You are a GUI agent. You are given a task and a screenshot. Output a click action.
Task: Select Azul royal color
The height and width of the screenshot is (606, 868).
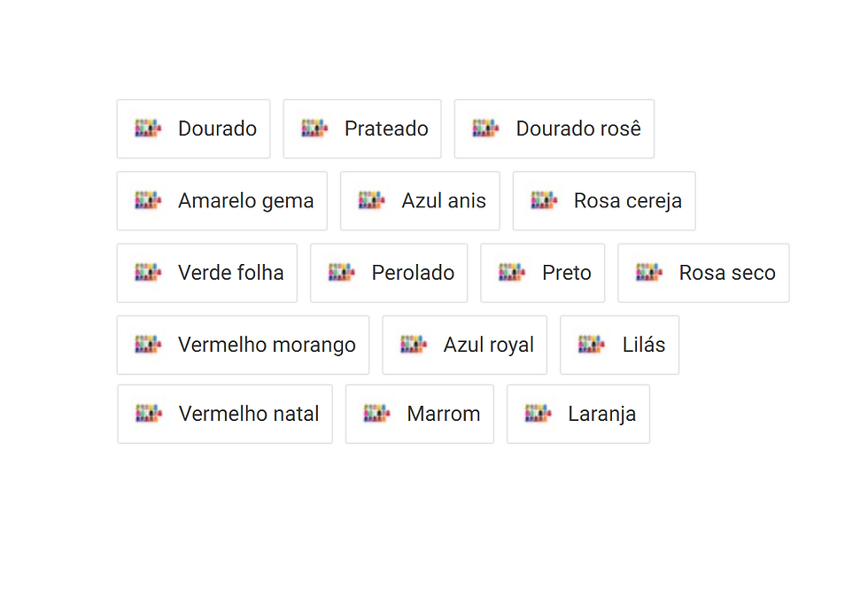pos(464,346)
